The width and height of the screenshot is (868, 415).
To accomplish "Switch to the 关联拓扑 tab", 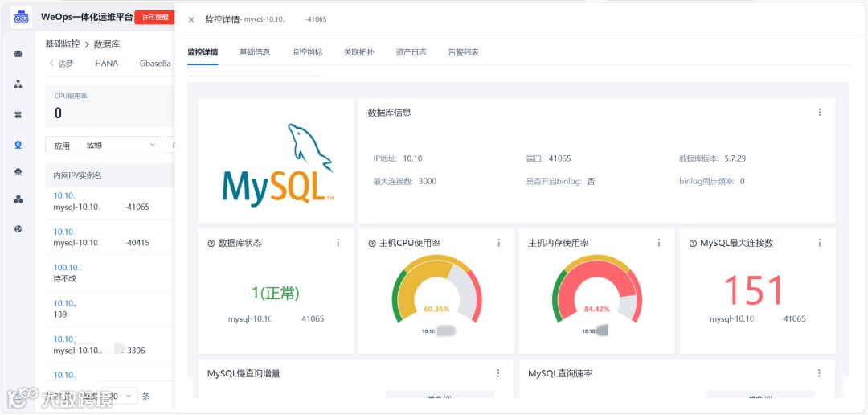I will pyautogui.click(x=359, y=52).
